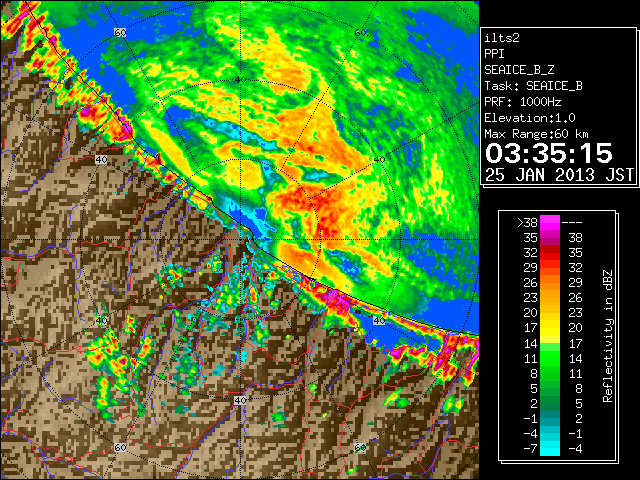Click the 40 km ring label due north
The width and height of the screenshot is (640, 480).
point(240,79)
